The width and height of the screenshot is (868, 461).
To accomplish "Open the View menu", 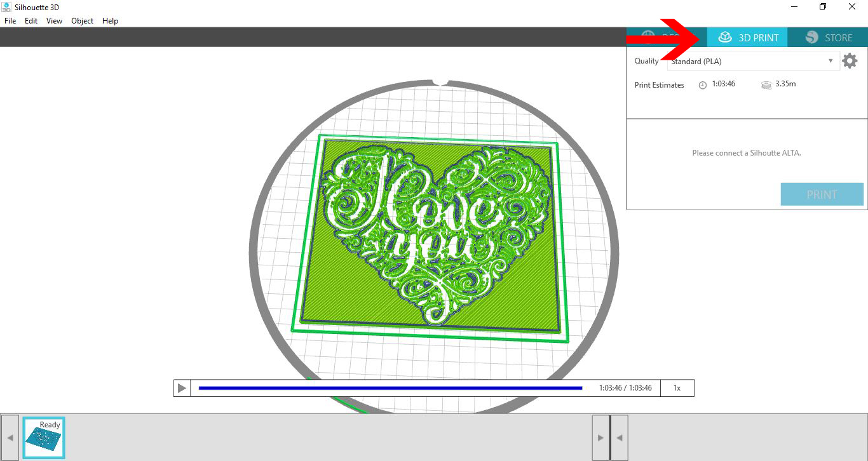I will (x=54, y=21).
